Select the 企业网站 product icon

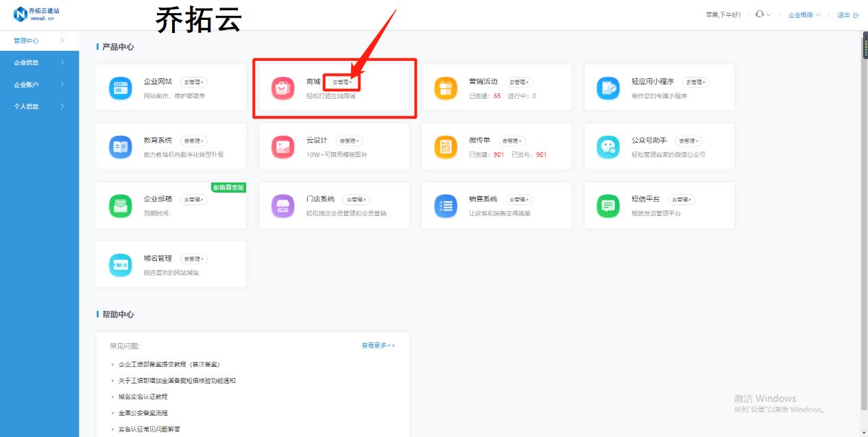pos(120,87)
